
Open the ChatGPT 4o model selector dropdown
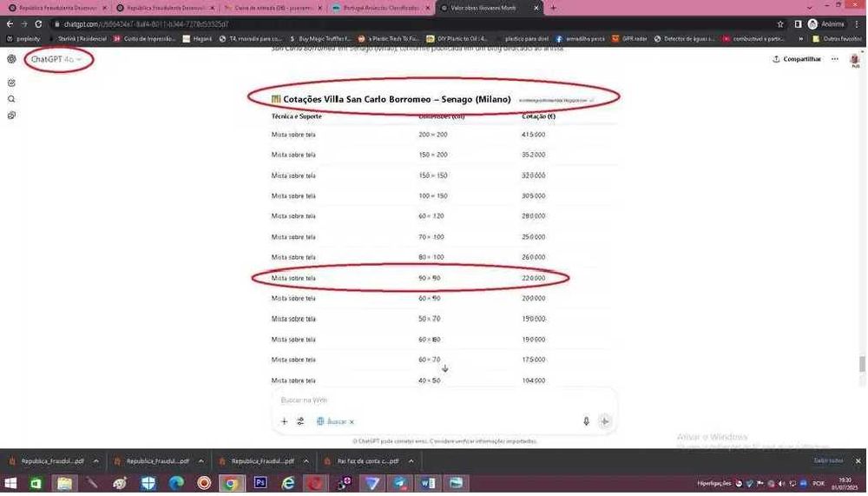click(56, 59)
